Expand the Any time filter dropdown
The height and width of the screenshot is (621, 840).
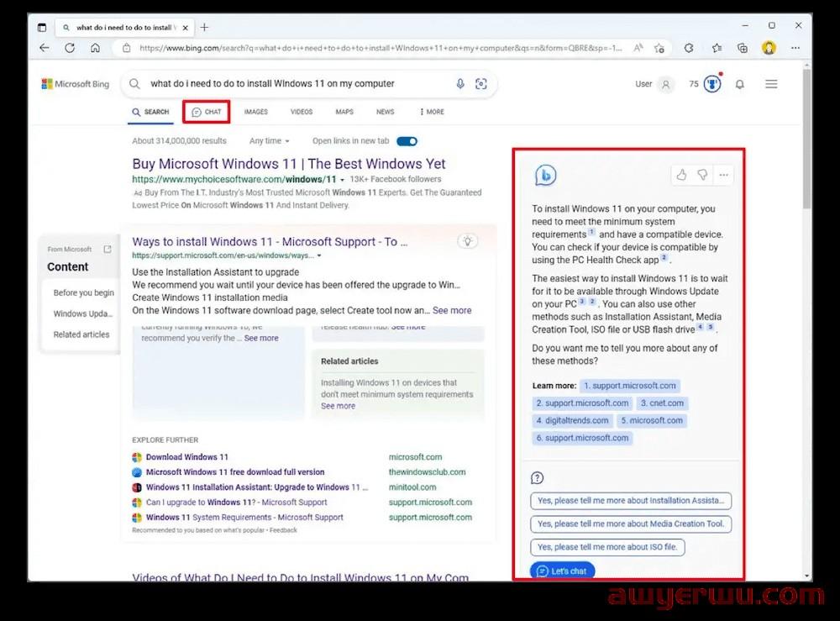[x=269, y=141]
